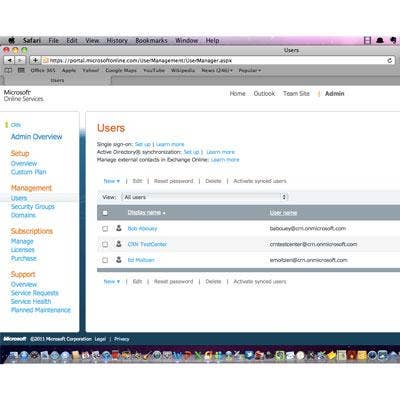This screenshot has width=400, height=400.
Task: Check the box for Bob Abouey
Action: 105,229
